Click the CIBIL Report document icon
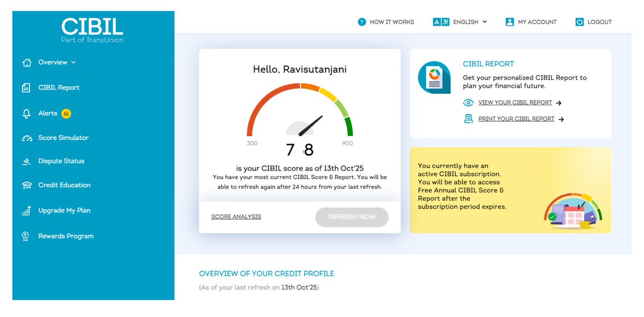This screenshot has height=317, width=644. tap(26, 88)
